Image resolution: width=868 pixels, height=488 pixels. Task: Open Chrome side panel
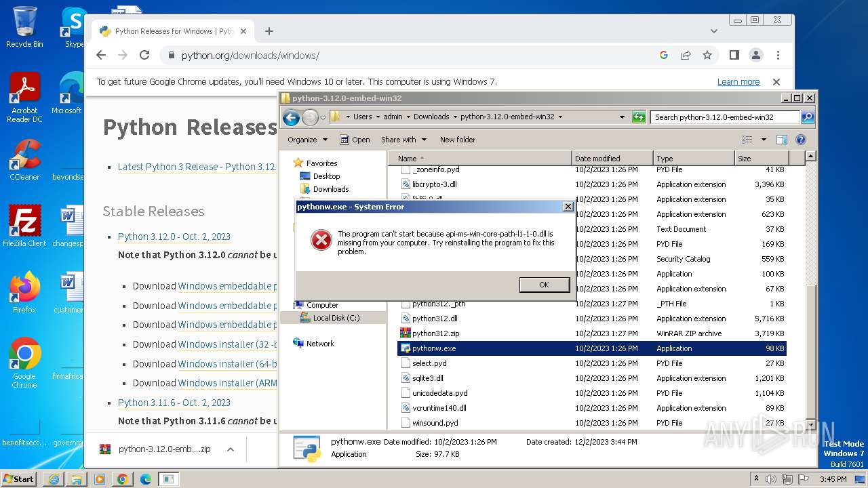[734, 56]
